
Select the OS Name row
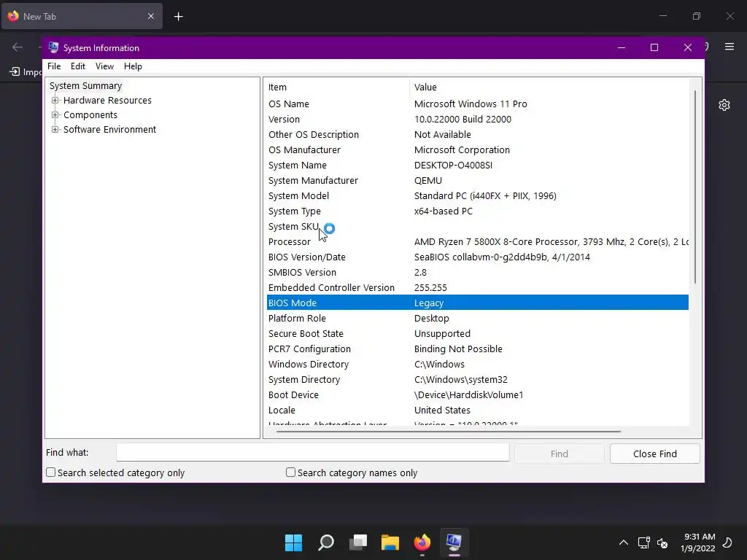click(477, 104)
